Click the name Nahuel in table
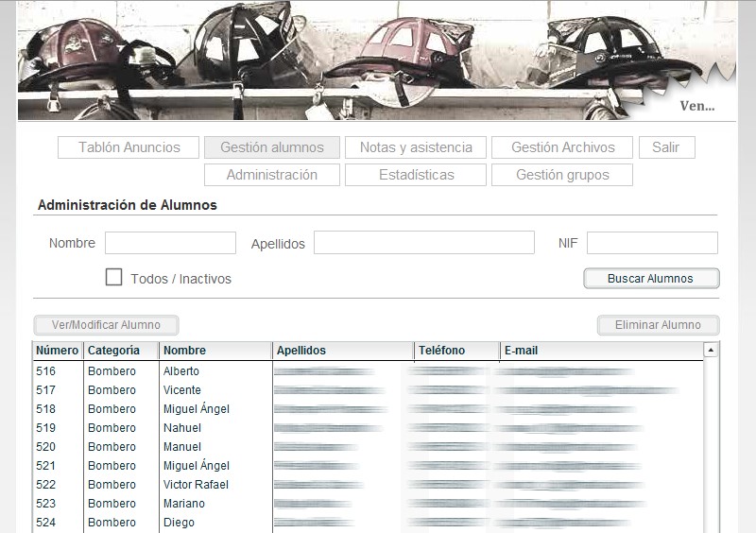Screen dimensions: 756x533 coord(181,428)
